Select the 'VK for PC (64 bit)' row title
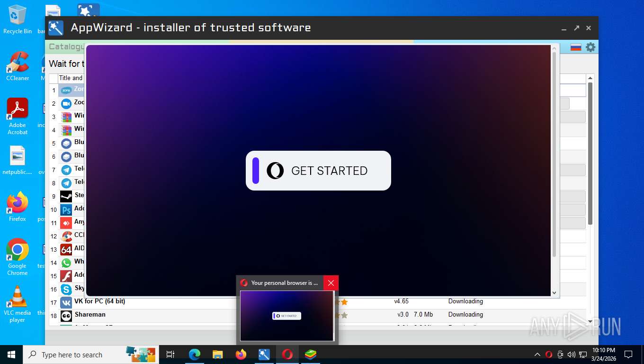 [99, 301]
